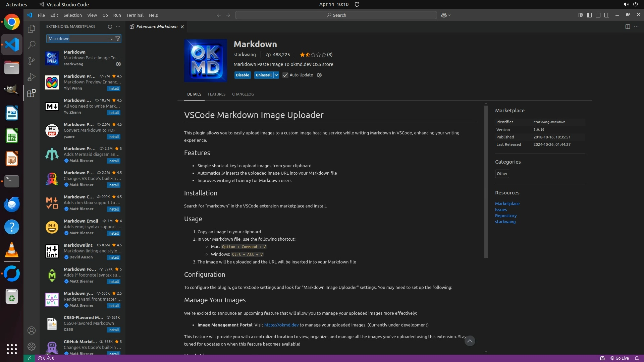Toggle panel layout button in title bar
644x362 pixels.
(598, 15)
